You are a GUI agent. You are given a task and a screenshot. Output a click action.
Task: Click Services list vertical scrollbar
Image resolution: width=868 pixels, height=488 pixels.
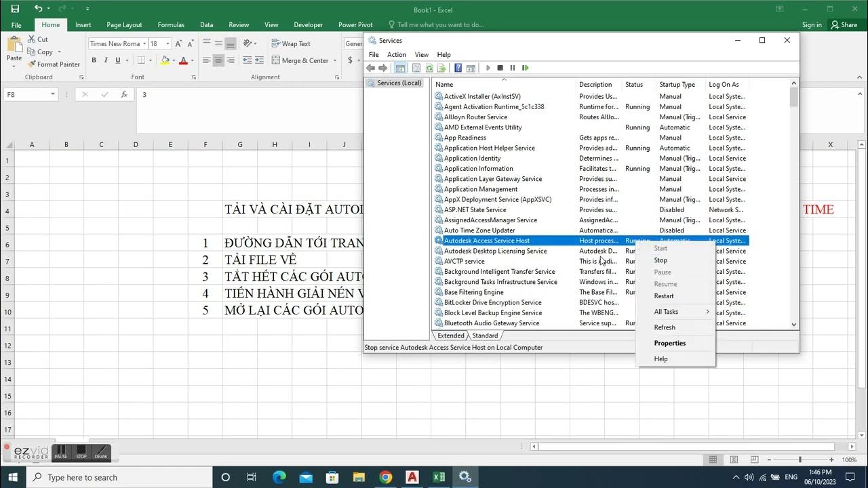(794, 203)
